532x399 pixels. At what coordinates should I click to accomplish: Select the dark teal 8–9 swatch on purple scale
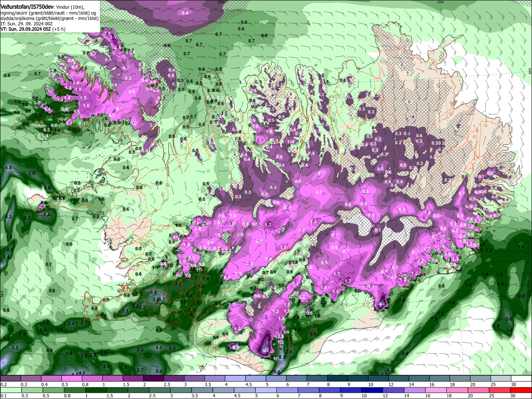(337, 379)
